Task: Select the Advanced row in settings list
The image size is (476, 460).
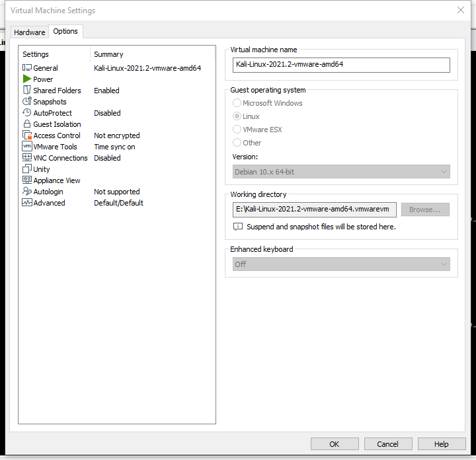Action: tap(50, 203)
